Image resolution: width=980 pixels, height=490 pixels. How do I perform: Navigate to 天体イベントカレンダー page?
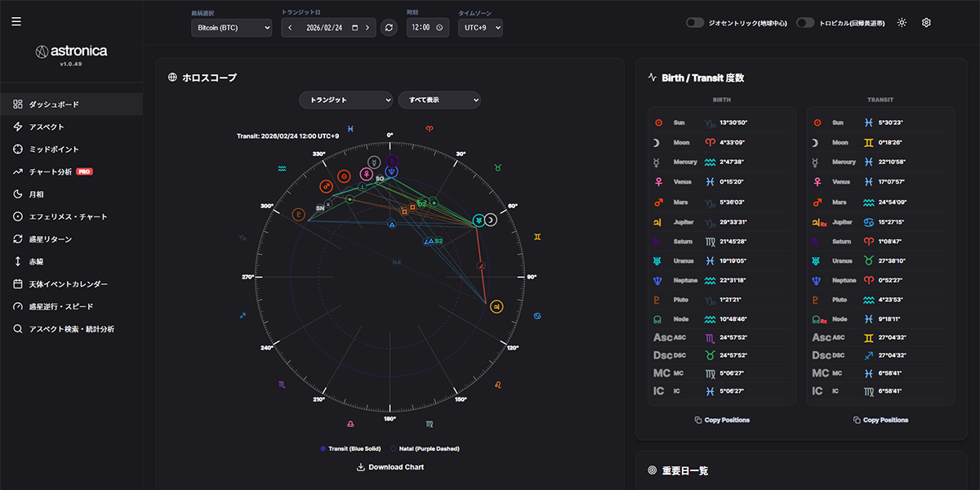click(x=68, y=284)
